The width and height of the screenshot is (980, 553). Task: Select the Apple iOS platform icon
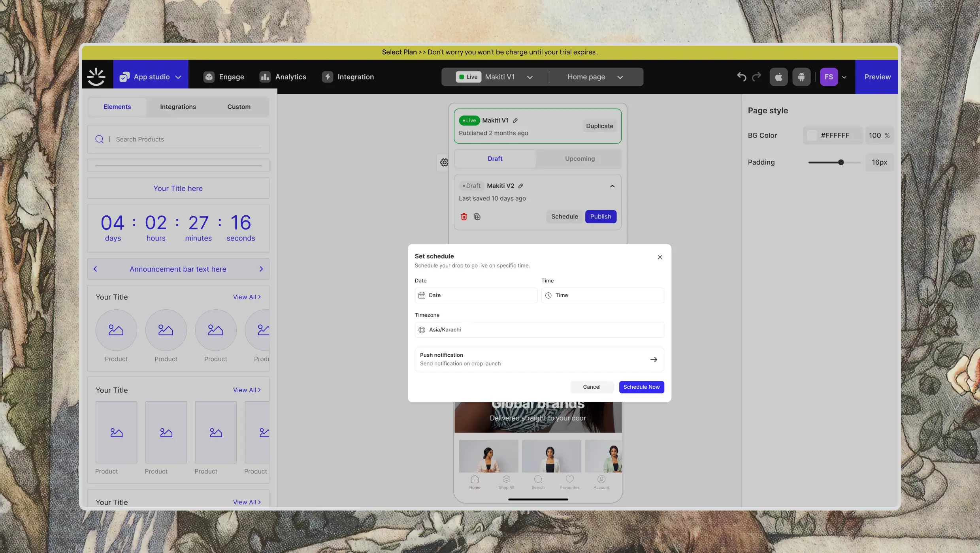778,77
